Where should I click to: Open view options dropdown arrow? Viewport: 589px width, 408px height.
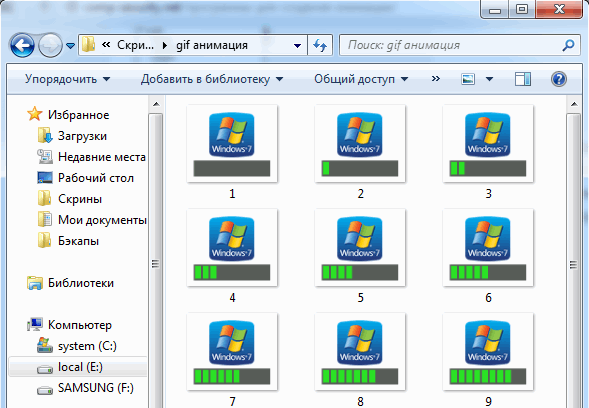[x=489, y=79]
